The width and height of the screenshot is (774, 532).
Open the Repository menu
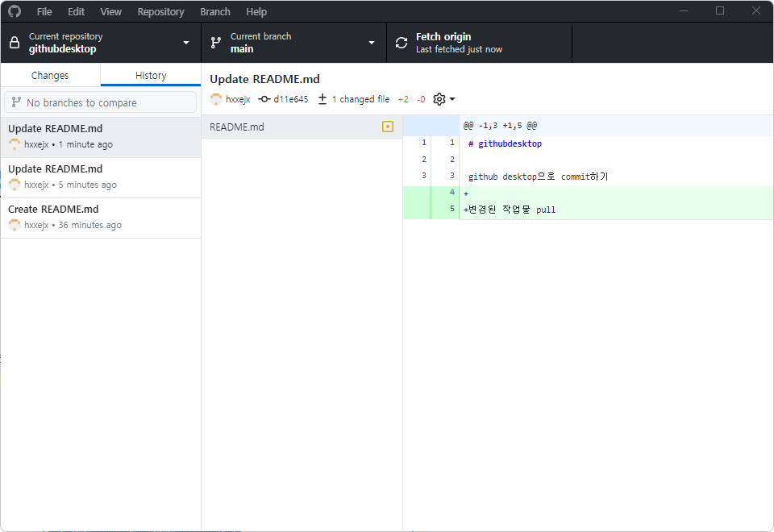pyautogui.click(x=160, y=11)
